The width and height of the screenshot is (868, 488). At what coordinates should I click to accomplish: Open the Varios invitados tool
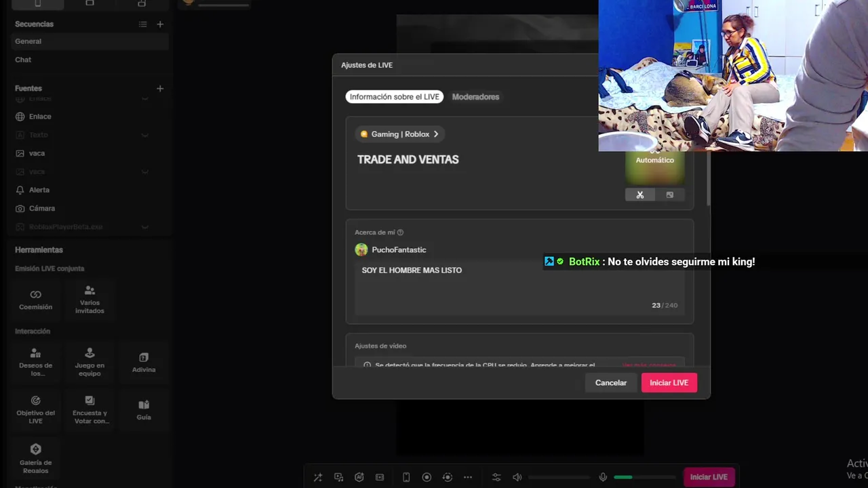click(90, 300)
